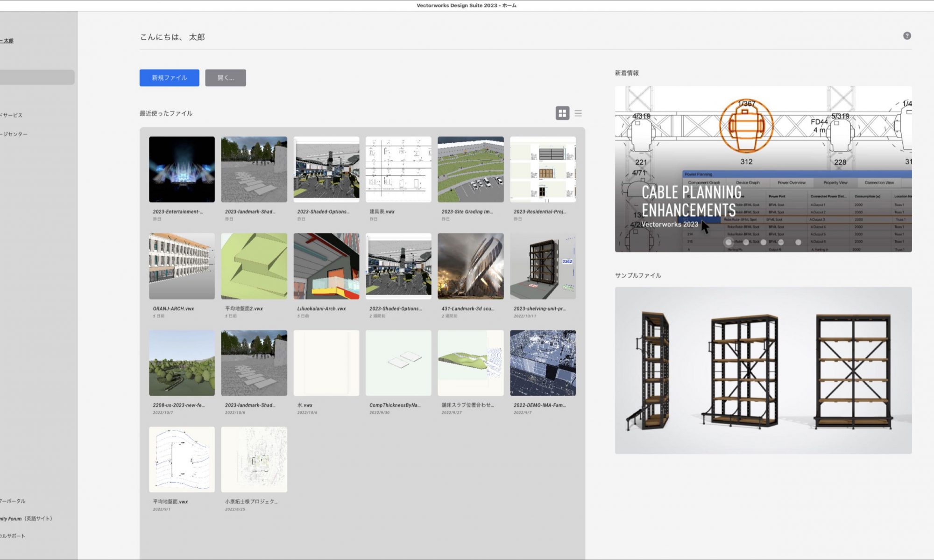Select the first news carousel dot

pos(729,242)
